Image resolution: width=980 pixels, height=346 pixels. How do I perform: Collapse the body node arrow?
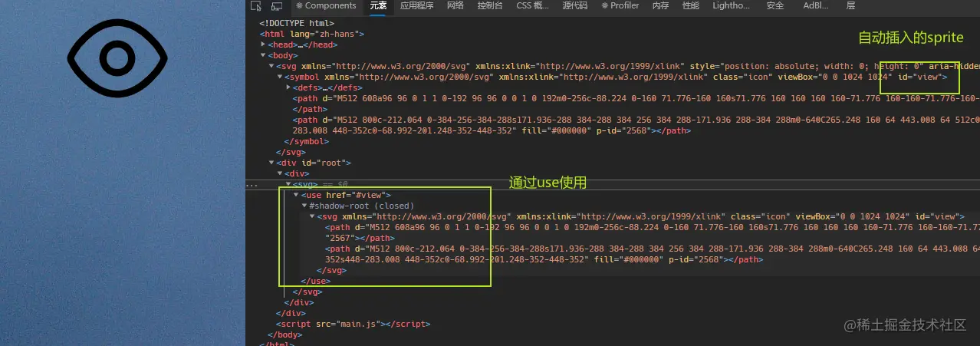click(x=263, y=55)
